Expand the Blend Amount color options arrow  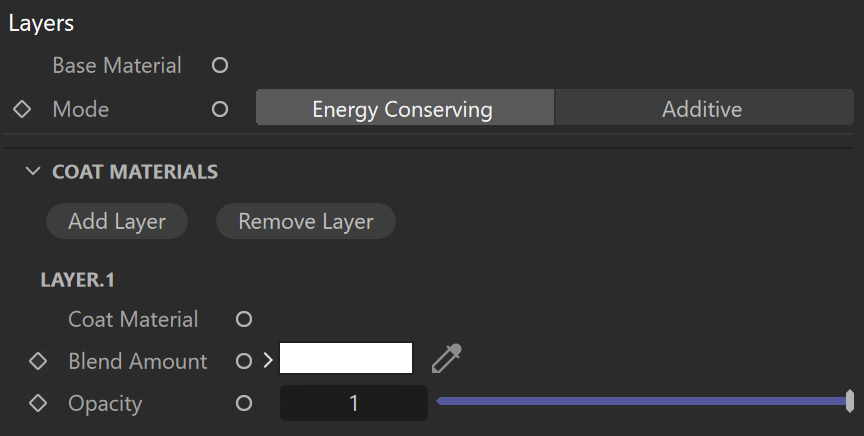coord(268,360)
